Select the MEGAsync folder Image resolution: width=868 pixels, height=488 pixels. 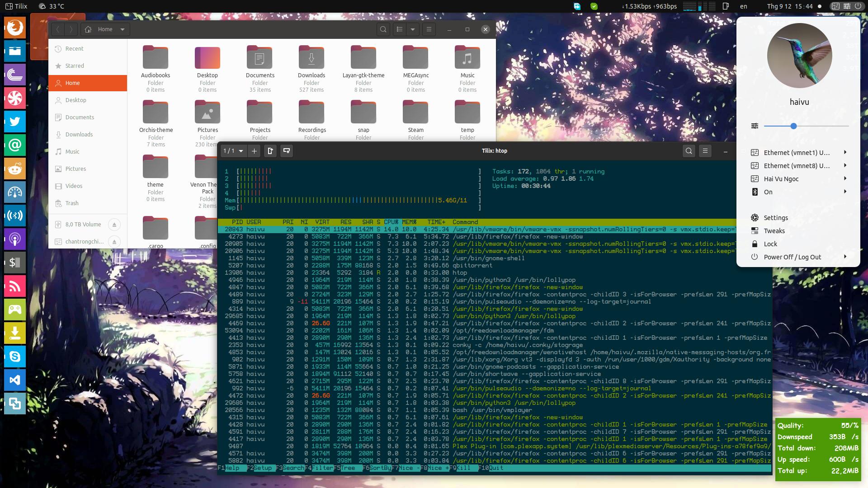pos(416,68)
